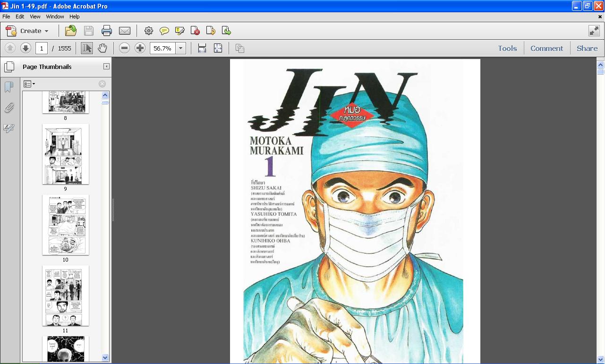Open the View menu
The height and width of the screenshot is (364, 606).
tap(35, 17)
